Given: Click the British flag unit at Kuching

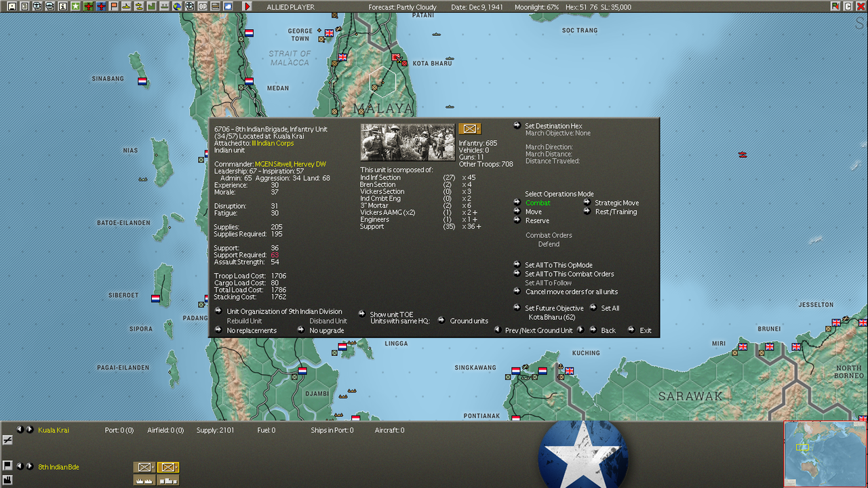Looking at the screenshot, I should 569,371.
